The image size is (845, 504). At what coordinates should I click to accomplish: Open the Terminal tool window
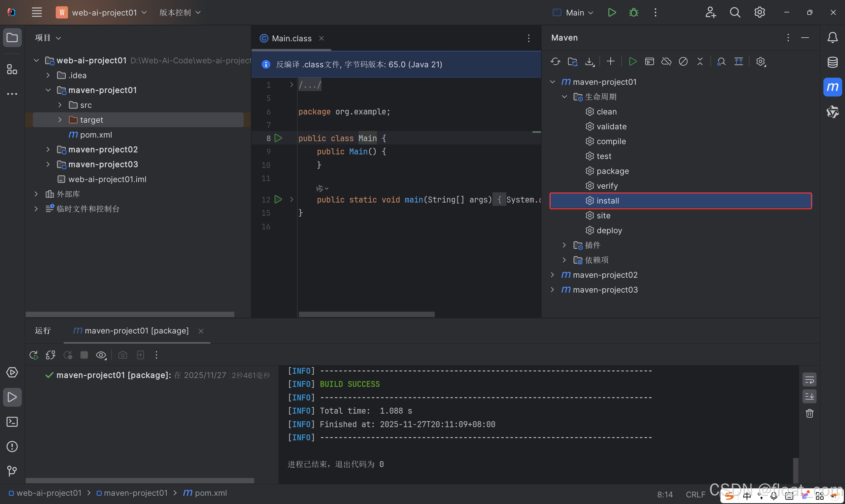(12, 422)
